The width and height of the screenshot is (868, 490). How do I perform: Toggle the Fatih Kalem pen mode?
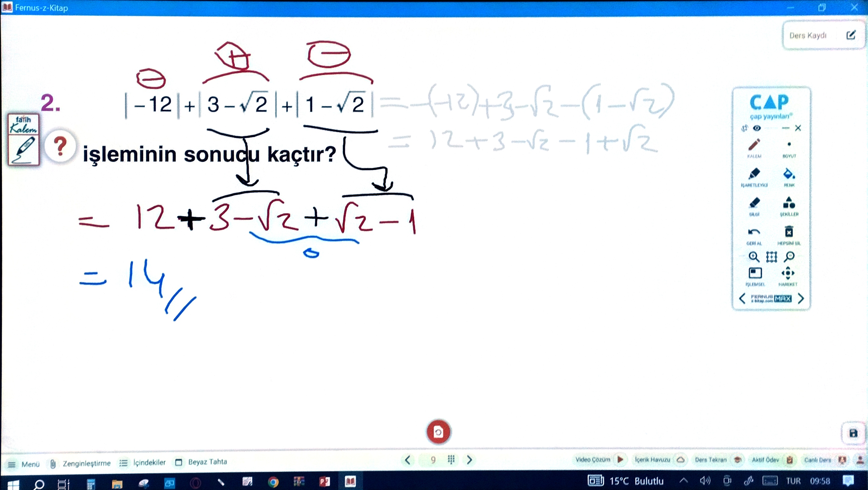(23, 139)
